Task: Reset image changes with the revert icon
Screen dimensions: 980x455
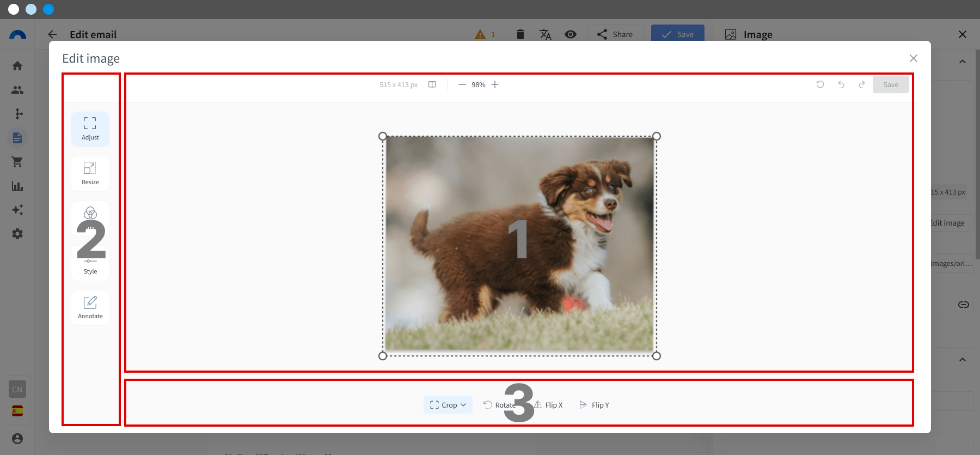Action: tap(820, 84)
